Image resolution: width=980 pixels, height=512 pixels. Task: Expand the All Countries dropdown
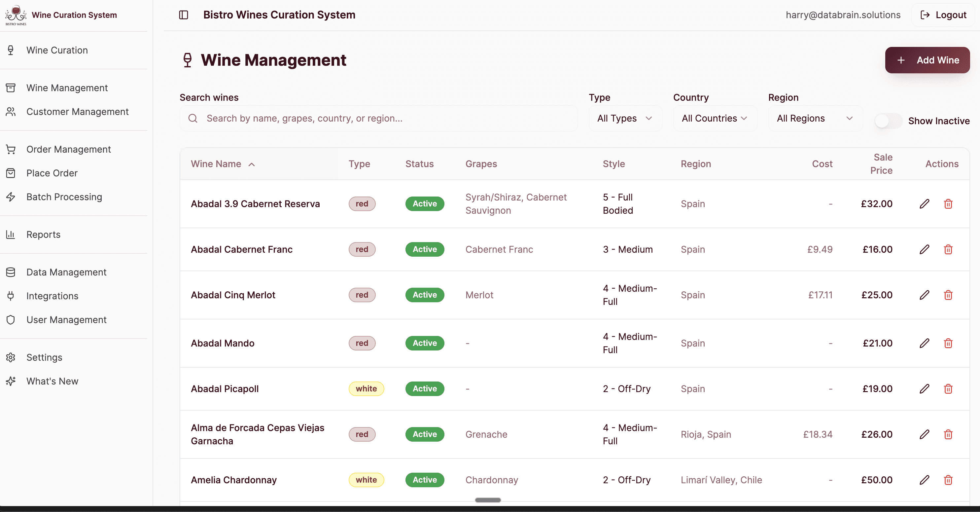(715, 118)
